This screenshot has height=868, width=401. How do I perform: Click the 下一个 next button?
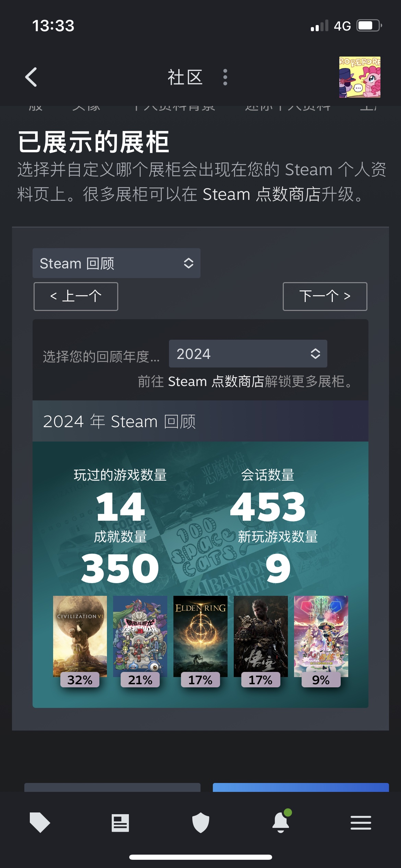pyautogui.click(x=325, y=297)
